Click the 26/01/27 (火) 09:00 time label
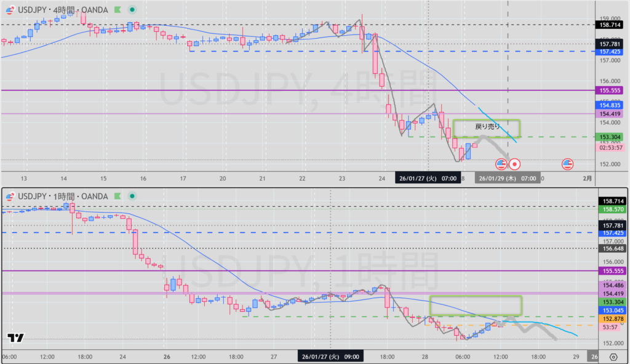Image resolution: width=630 pixels, height=364 pixels. tap(330, 356)
